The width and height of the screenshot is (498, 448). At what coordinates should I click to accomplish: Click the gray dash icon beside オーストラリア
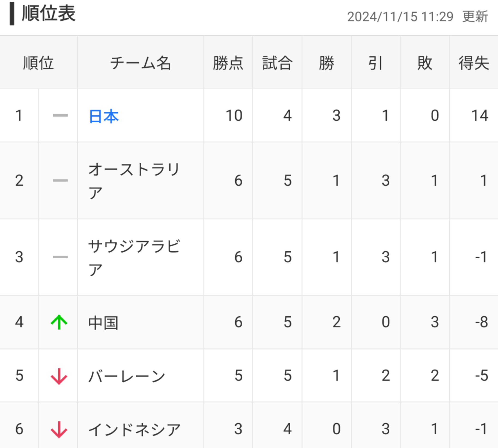60,180
